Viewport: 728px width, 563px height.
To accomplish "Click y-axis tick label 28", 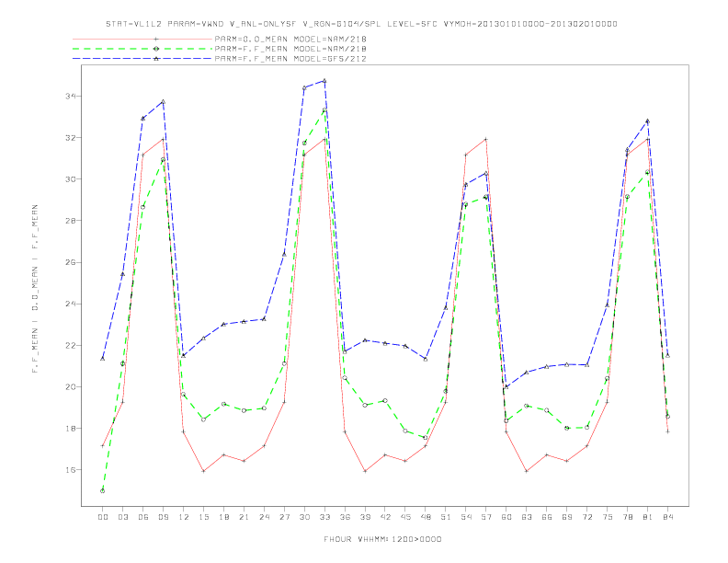I will coord(70,221).
